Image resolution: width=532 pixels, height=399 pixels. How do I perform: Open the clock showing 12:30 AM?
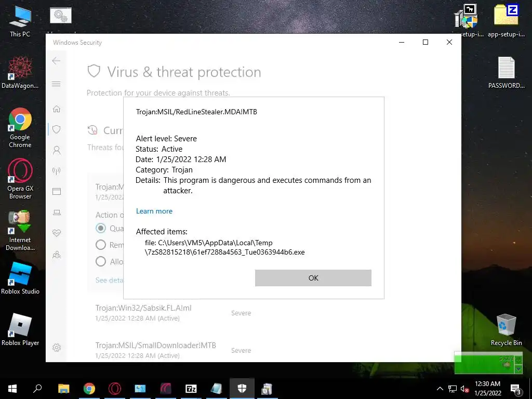[x=487, y=389]
